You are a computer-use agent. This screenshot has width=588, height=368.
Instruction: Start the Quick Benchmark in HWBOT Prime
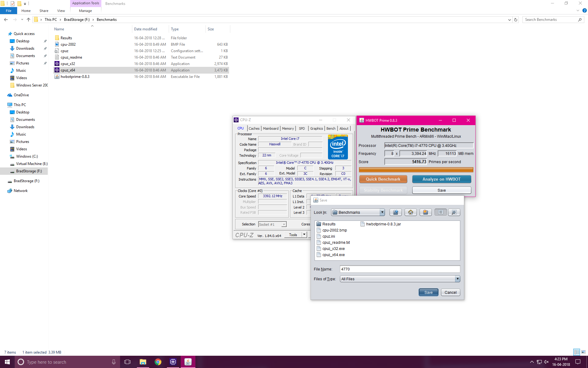pos(383,179)
